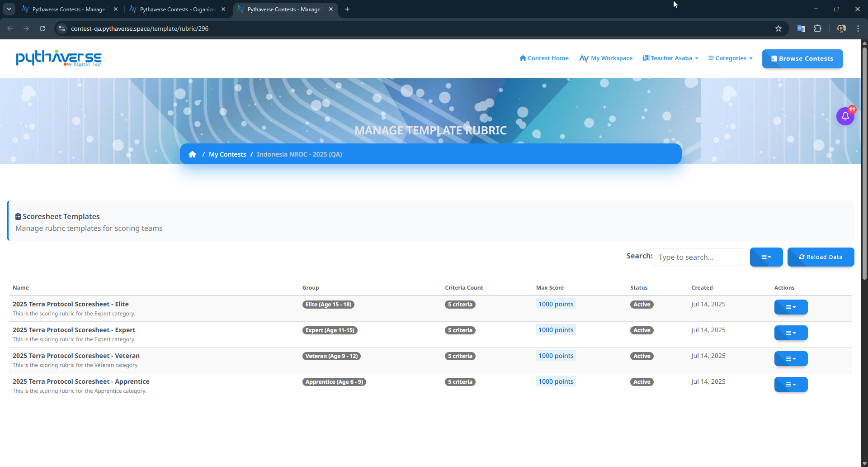
Task: Select 2025 Terra Protocol Scoresheet - Expert
Action: tap(74, 330)
